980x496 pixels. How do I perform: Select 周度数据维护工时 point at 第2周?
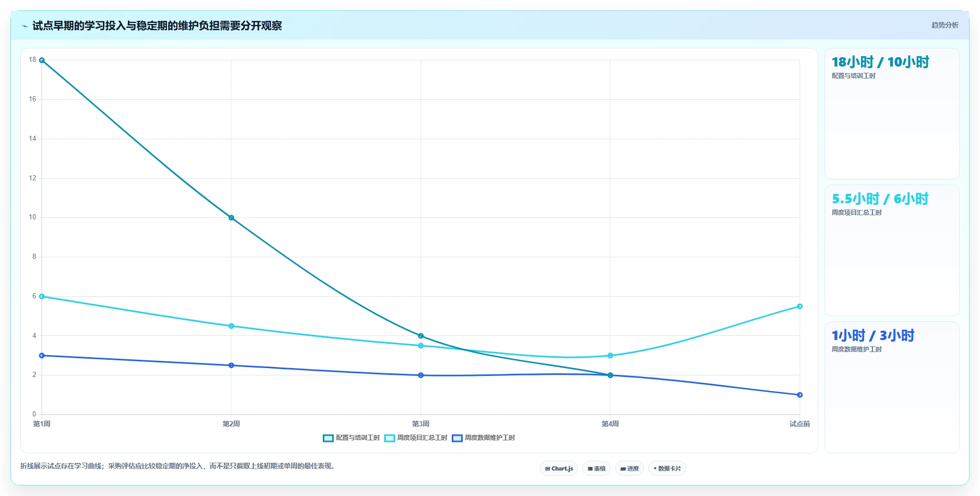pyautogui.click(x=231, y=366)
